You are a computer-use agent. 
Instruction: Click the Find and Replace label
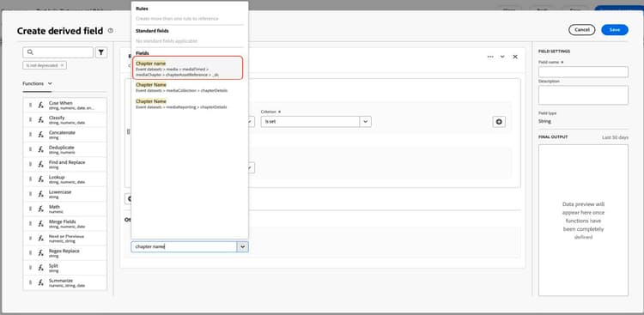67,162
